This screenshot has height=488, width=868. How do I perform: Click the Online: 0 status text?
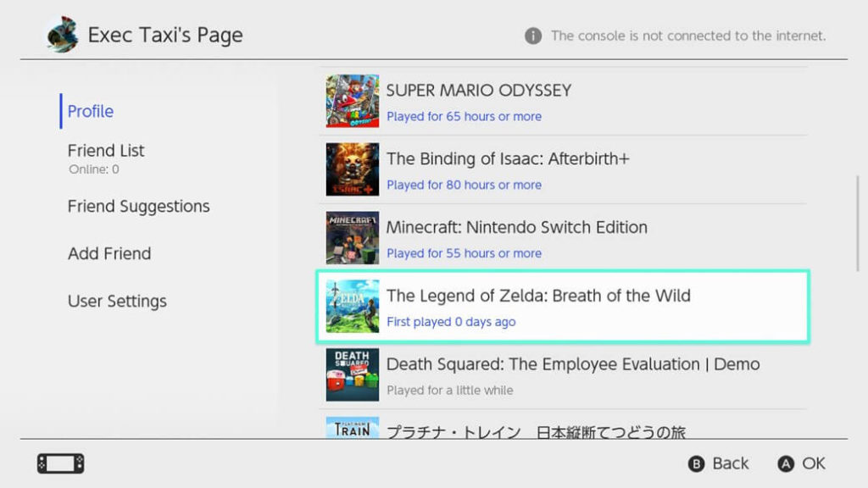click(92, 169)
